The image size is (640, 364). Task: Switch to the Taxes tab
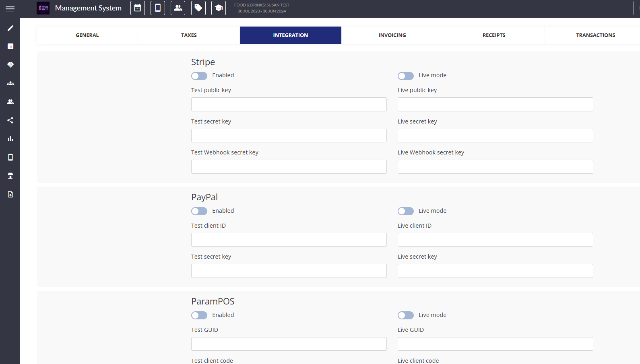189,35
